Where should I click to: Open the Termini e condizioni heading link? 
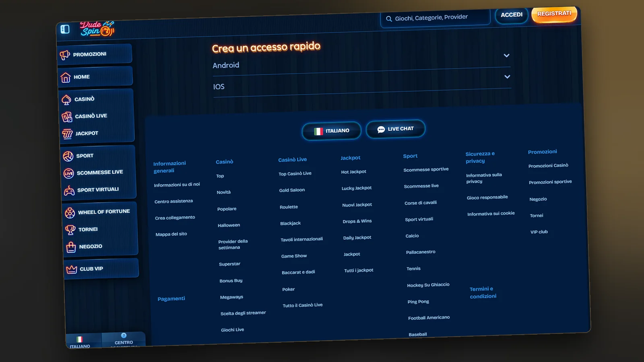(x=483, y=293)
